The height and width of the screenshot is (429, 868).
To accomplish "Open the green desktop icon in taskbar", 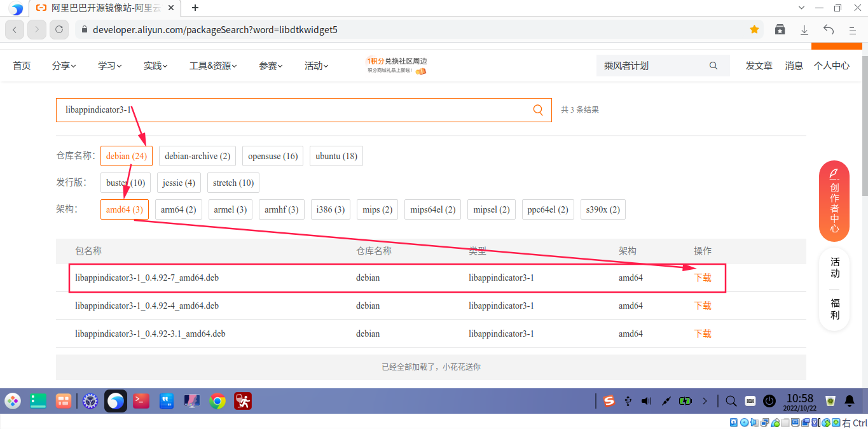I will (x=39, y=400).
